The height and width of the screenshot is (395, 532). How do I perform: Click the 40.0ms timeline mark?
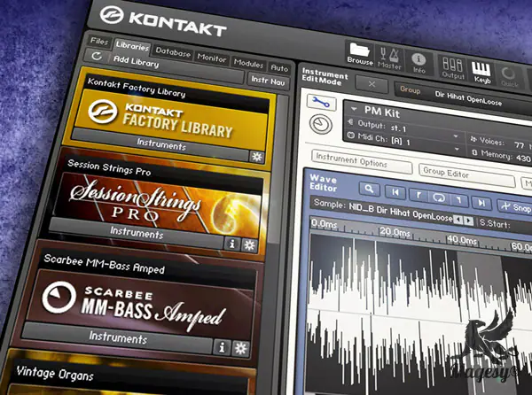(x=462, y=240)
